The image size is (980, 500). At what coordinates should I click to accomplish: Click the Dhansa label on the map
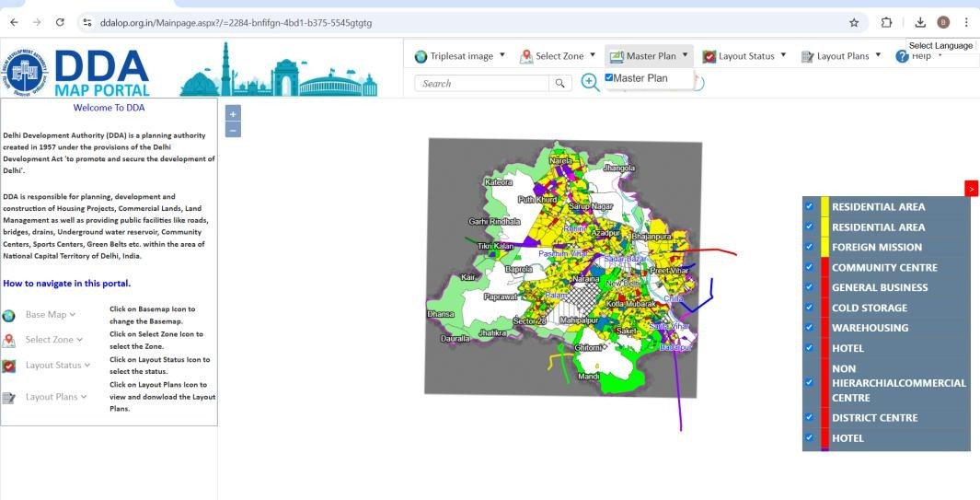(440, 313)
